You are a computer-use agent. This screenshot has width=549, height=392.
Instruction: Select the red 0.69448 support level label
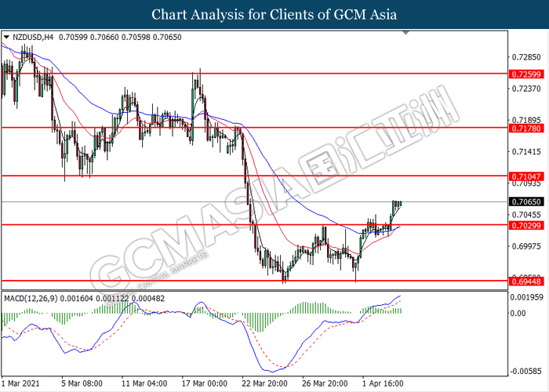(x=526, y=281)
